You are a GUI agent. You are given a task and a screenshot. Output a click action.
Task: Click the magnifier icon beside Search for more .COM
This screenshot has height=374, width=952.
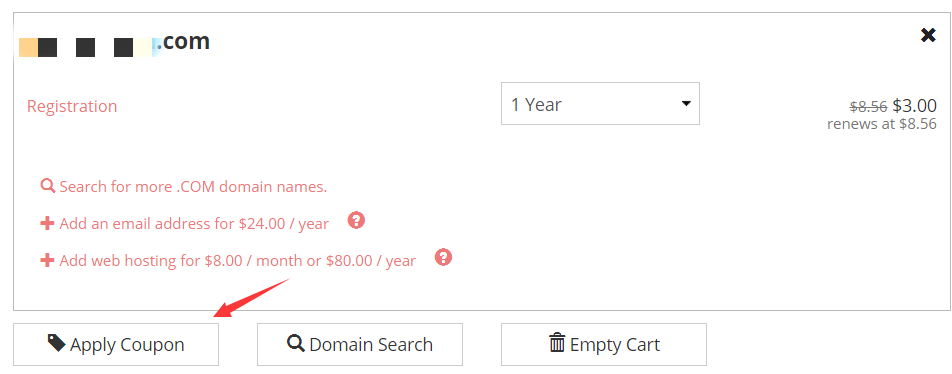click(x=47, y=186)
